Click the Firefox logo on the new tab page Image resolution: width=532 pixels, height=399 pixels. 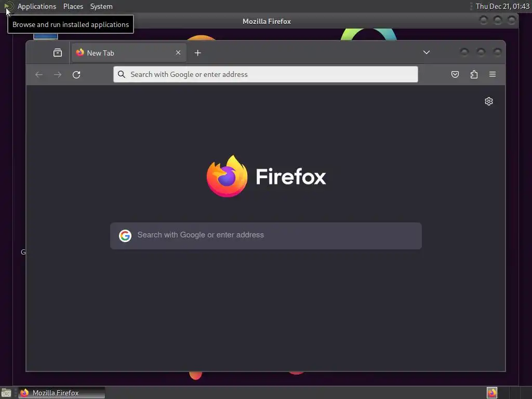267,176
